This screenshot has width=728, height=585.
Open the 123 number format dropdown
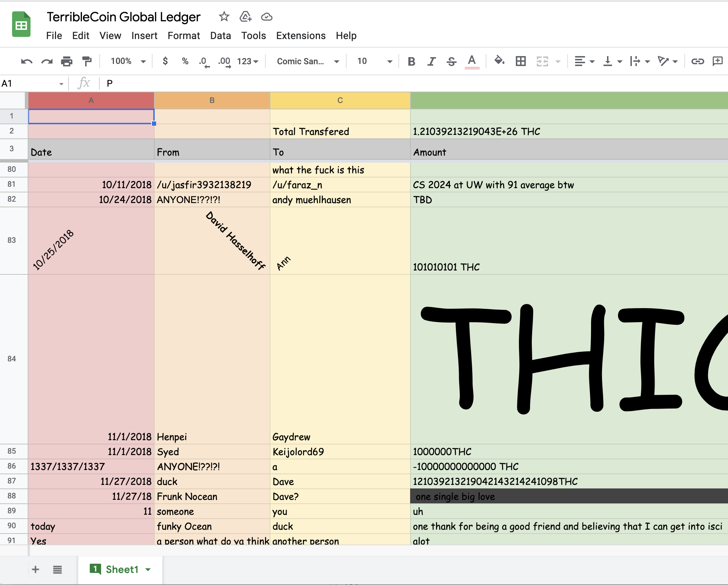(248, 61)
